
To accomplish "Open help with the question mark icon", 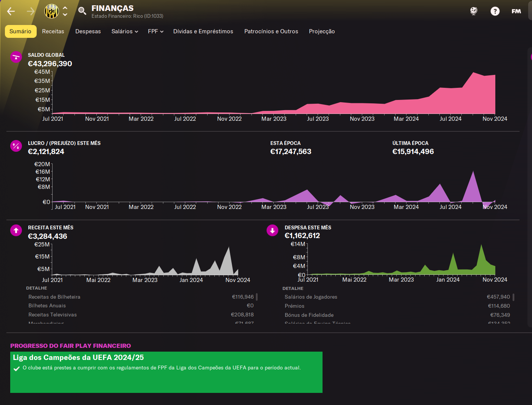I will 495,11.
